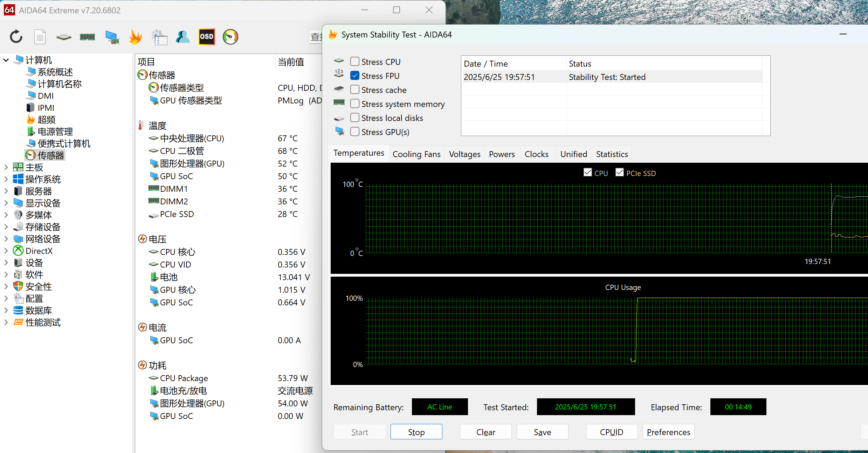Open stability test Preferences

(x=668, y=432)
